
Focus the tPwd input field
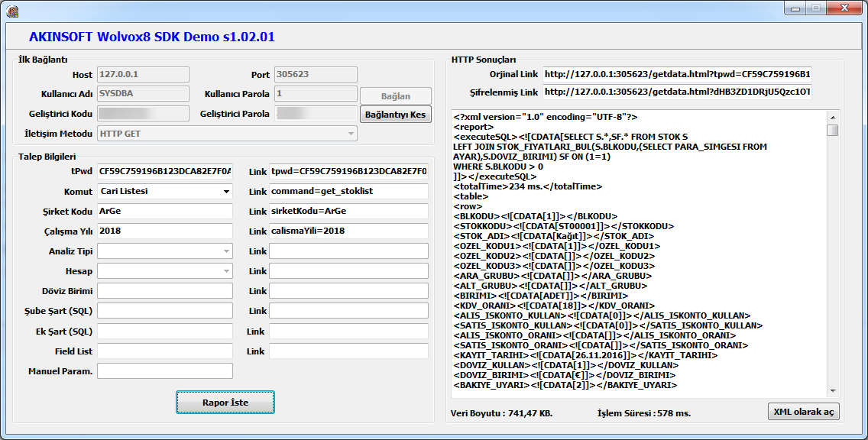point(165,172)
